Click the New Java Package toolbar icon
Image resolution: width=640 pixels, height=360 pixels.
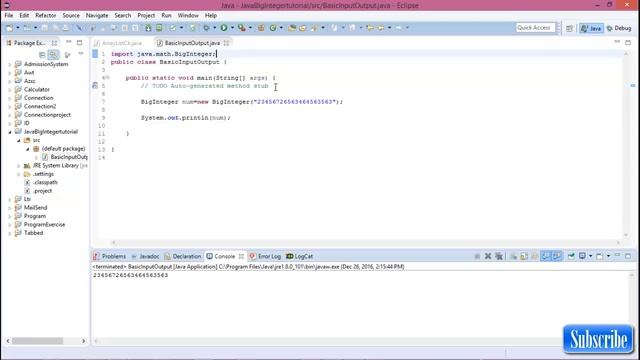tap(261, 28)
